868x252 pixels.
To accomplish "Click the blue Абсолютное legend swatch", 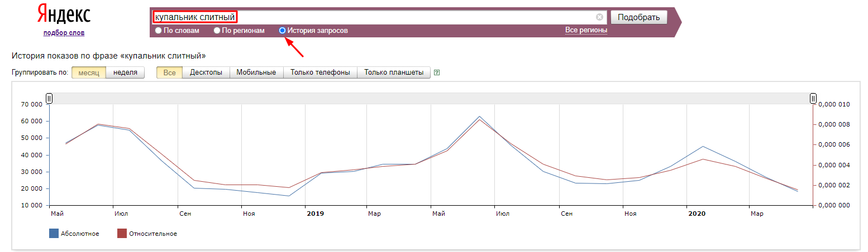I will tap(54, 234).
